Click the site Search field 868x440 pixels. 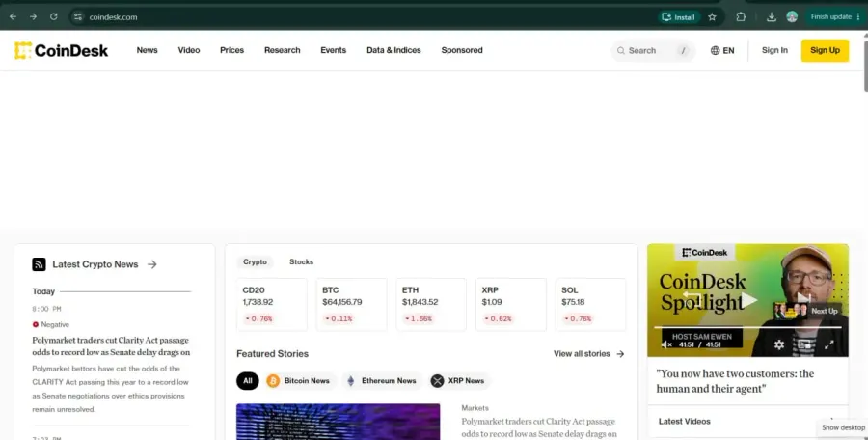click(x=653, y=50)
